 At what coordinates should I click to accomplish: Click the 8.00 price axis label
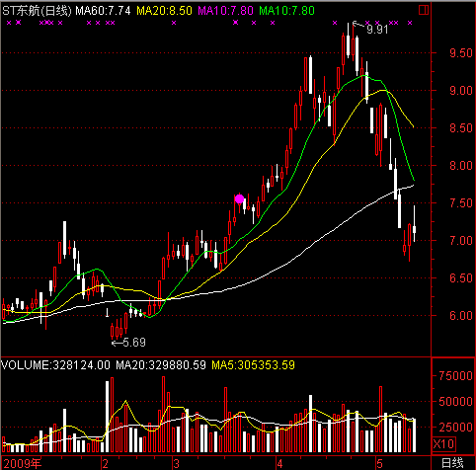point(461,166)
